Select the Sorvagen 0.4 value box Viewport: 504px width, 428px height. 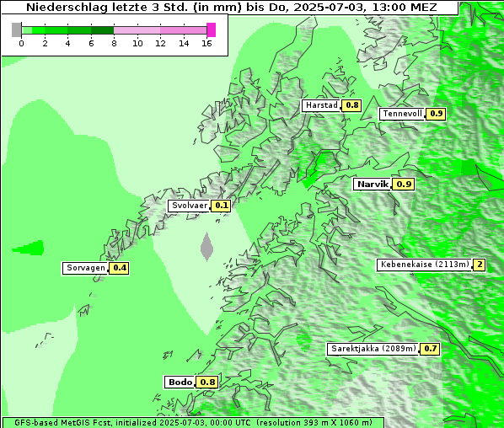pyautogui.click(x=119, y=268)
